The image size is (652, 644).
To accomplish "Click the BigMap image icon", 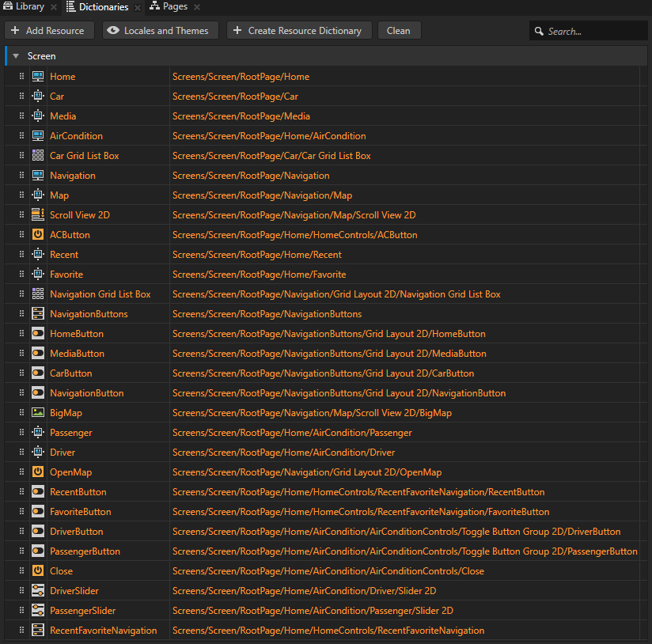I will pyautogui.click(x=38, y=413).
